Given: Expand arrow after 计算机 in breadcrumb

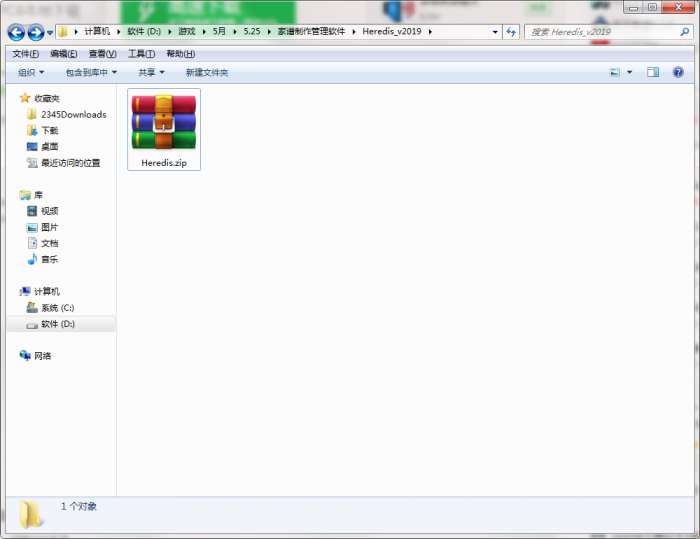Looking at the screenshot, I should click(119, 32).
